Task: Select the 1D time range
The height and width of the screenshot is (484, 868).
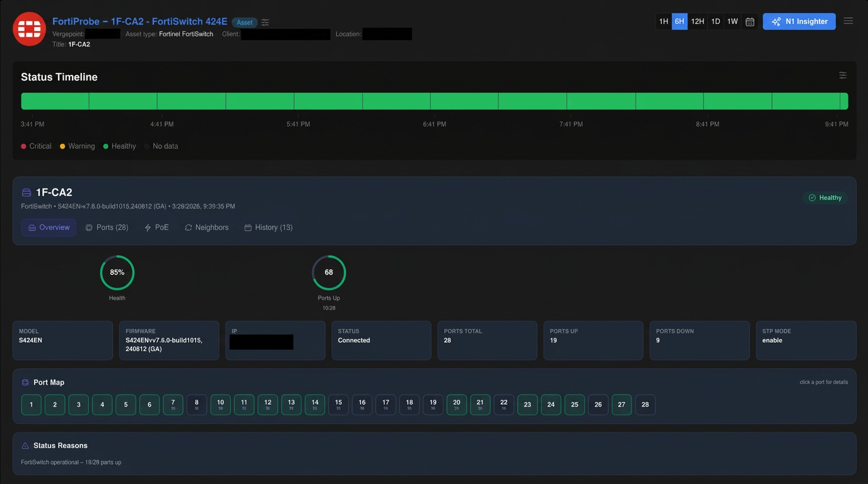Action: [x=715, y=21]
